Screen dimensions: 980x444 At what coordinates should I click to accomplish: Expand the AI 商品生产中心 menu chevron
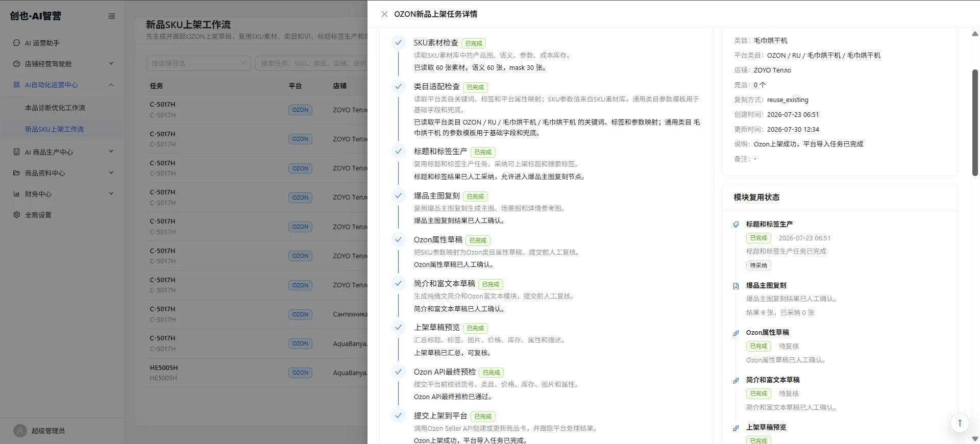(111, 152)
